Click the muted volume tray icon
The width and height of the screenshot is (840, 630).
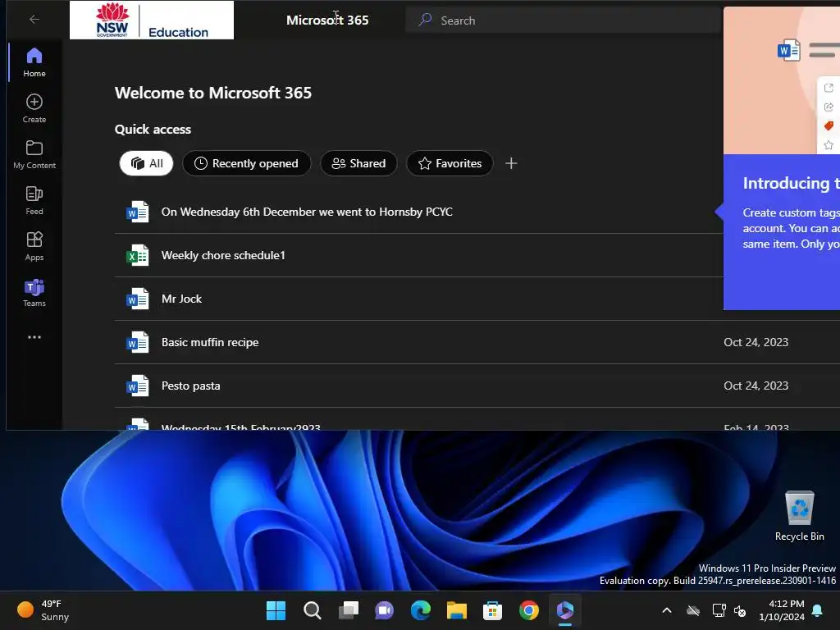click(x=741, y=610)
